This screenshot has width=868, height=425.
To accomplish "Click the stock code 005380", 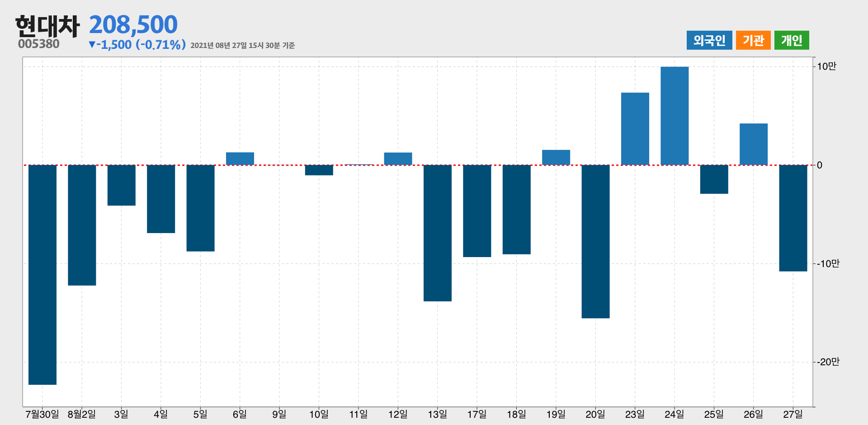I will [x=39, y=44].
